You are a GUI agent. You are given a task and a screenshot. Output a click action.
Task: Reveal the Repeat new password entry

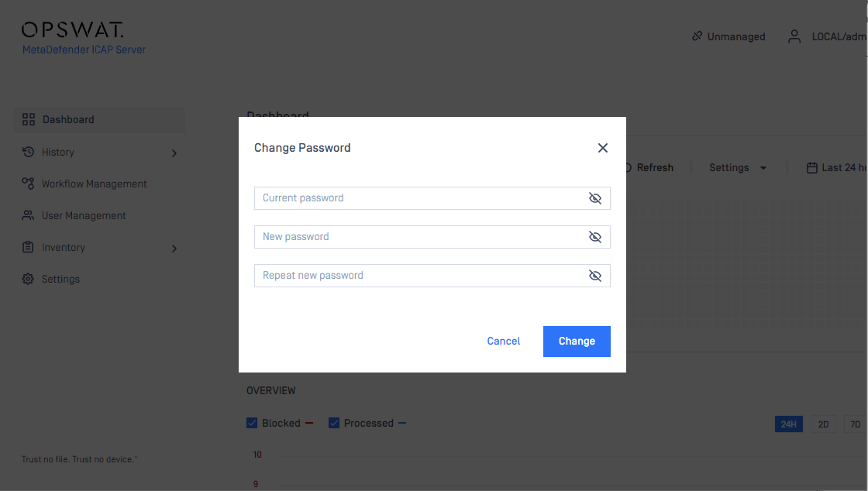click(x=595, y=276)
